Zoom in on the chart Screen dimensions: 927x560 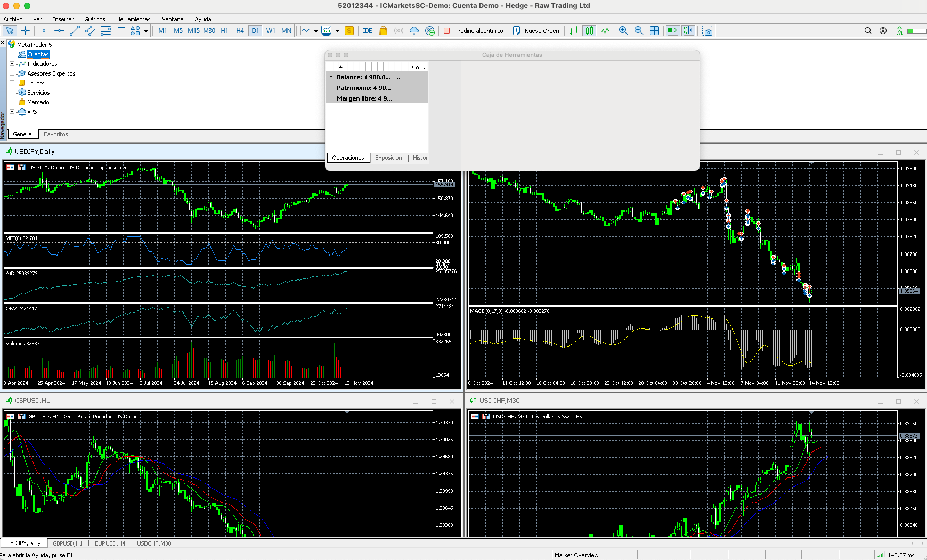[x=623, y=30]
